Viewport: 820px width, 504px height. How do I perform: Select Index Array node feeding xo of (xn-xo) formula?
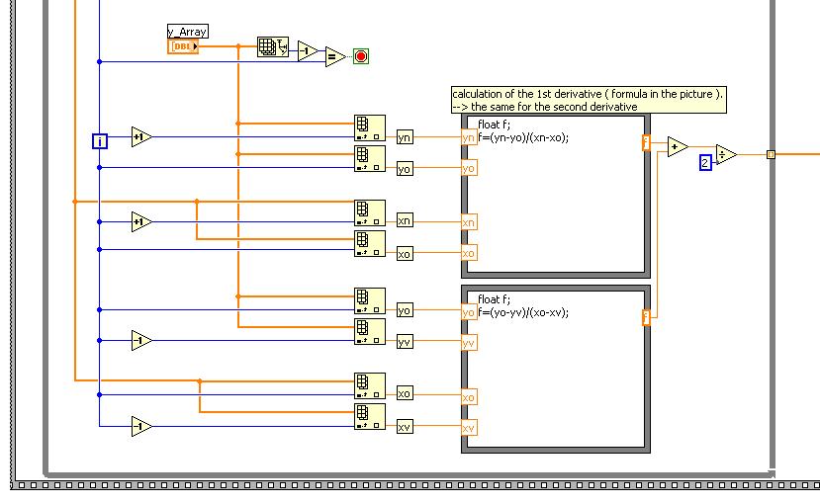pyautogui.click(x=370, y=244)
